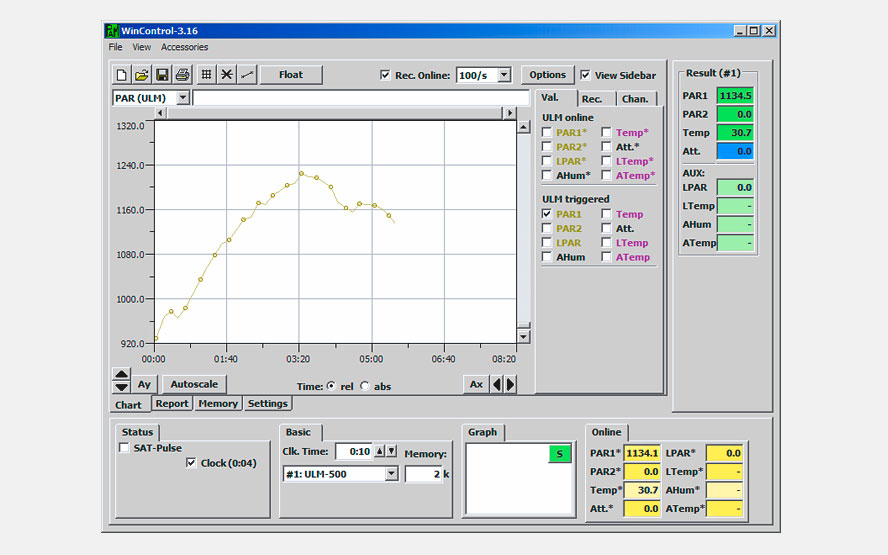Viewport: 888px width, 555px height.
Task: Click the chart vertical scrollbar up arrow
Action: click(x=524, y=126)
